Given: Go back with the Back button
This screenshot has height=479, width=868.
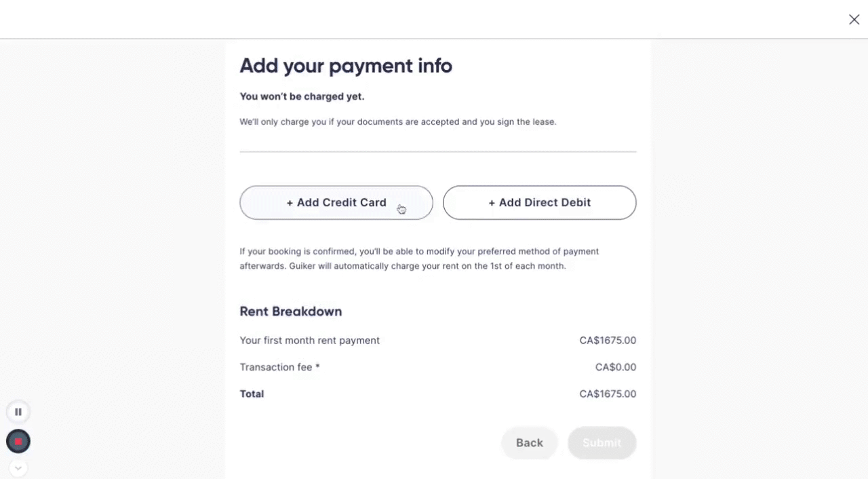Looking at the screenshot, I should tap(529, 443).
